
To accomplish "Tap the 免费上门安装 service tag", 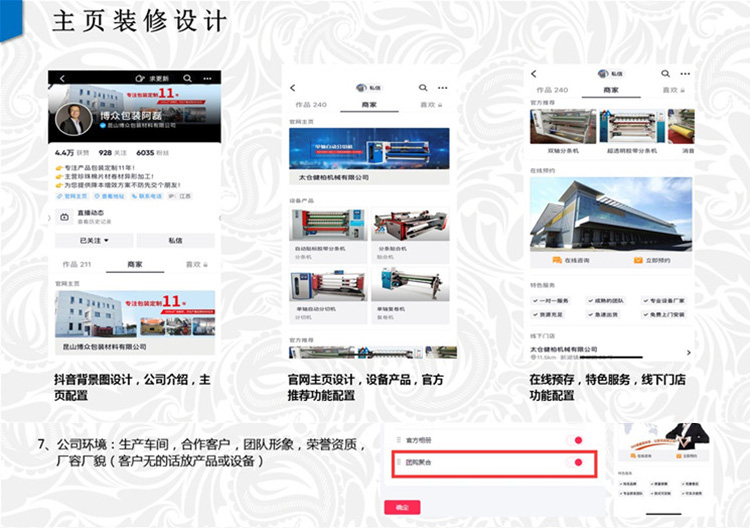I will (x=664, y=315).
